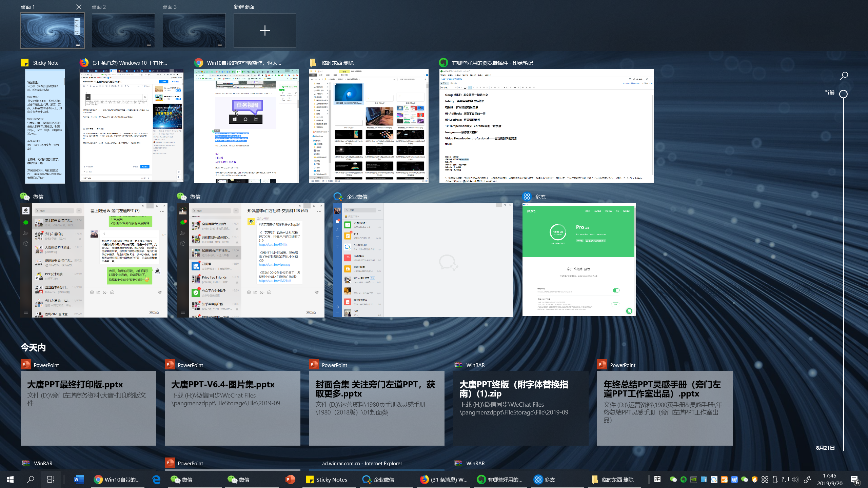The width and height of the screenshot is (868, 488).
Task: Click the taskbar search magnifier
Action: point(31,479)
